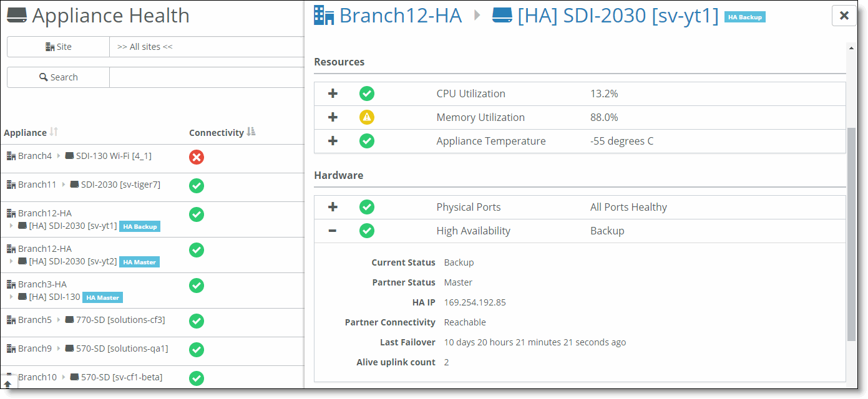Open the Branch12-HA breadcrumb link in header
The width and height of the screenshot is (868, 399).
(x=400, y=16)
